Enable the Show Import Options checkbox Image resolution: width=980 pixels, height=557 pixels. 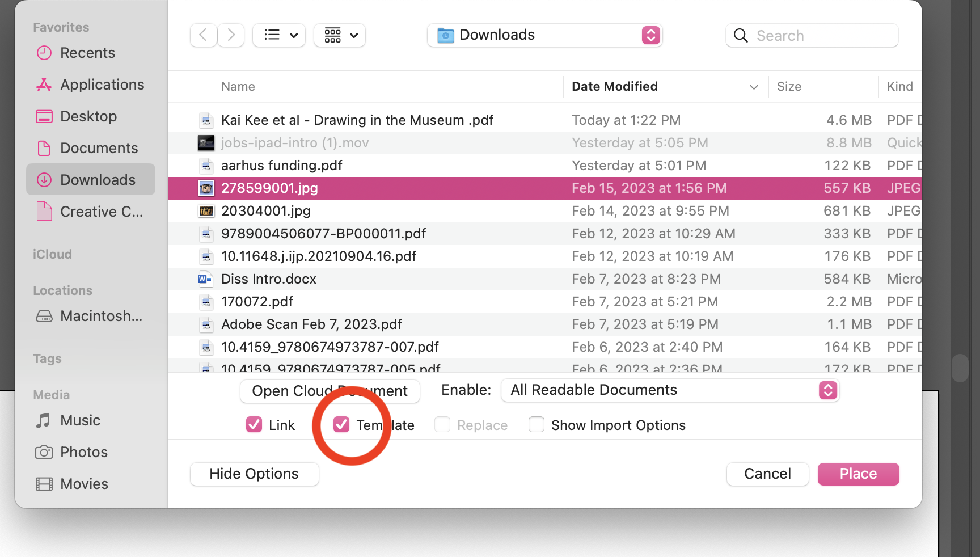tap(537, 425)
